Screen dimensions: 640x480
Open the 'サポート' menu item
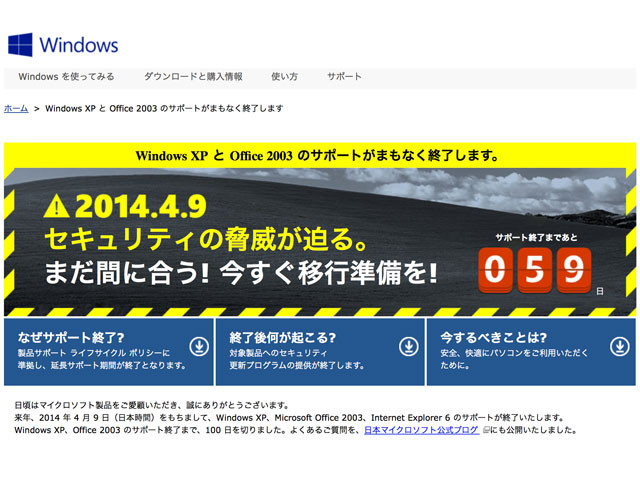344,76
